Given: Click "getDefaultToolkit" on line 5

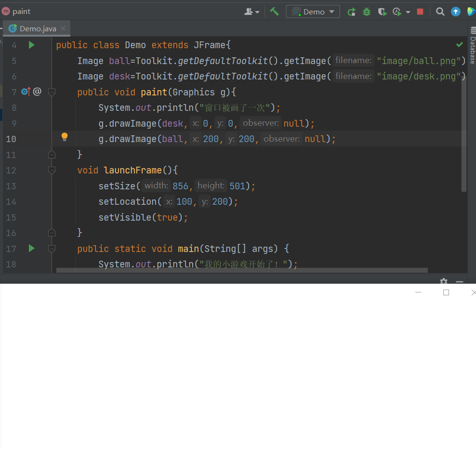Looking at the screenshot, I should (x=223, y=61).
